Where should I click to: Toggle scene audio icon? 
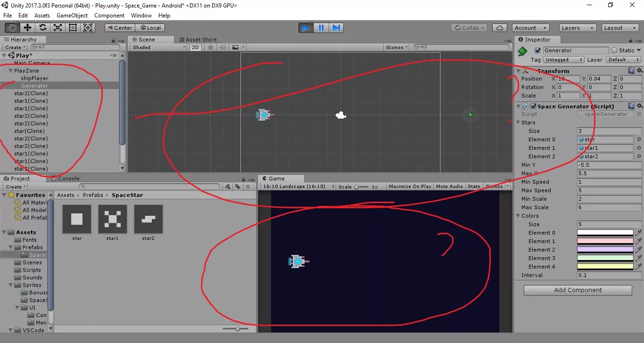coord(222,47)
